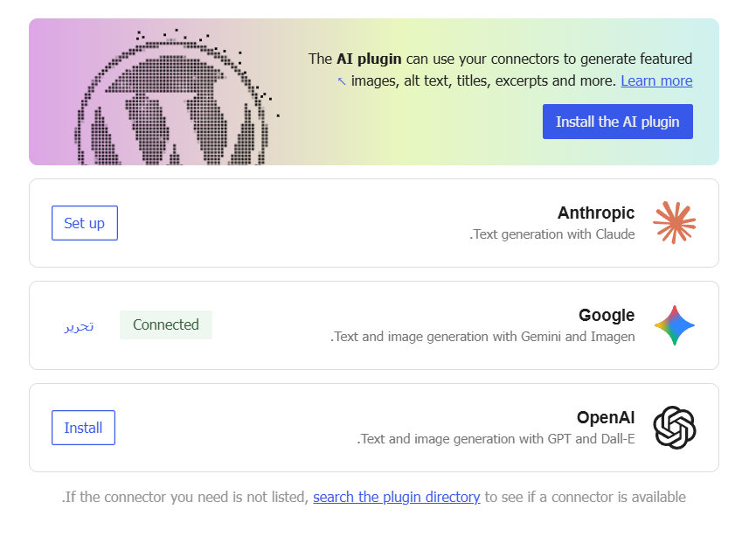
Task: Click the connector not listed footer text
Action: point(184,498)
